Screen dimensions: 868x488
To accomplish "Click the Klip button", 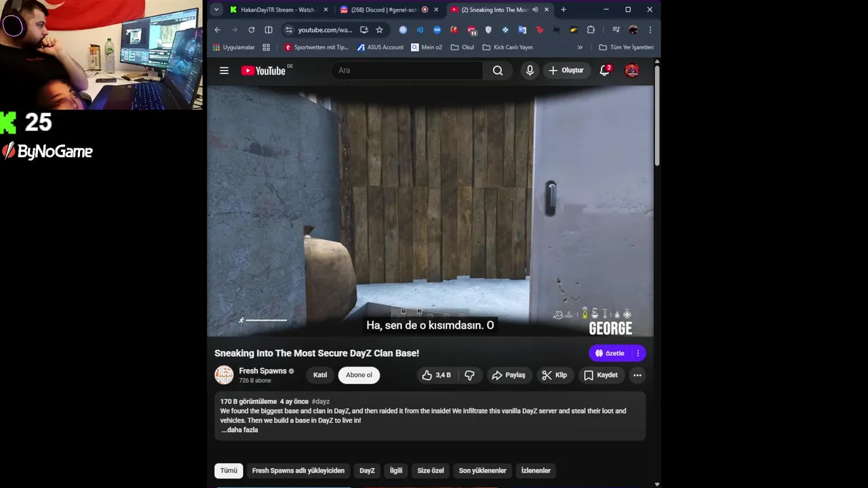I will click(555, 375).
